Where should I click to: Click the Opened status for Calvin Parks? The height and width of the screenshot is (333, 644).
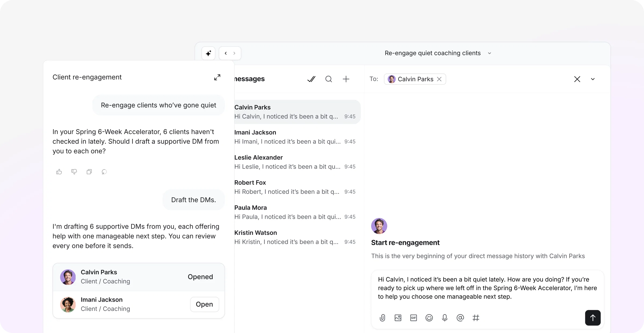(200, 277)
